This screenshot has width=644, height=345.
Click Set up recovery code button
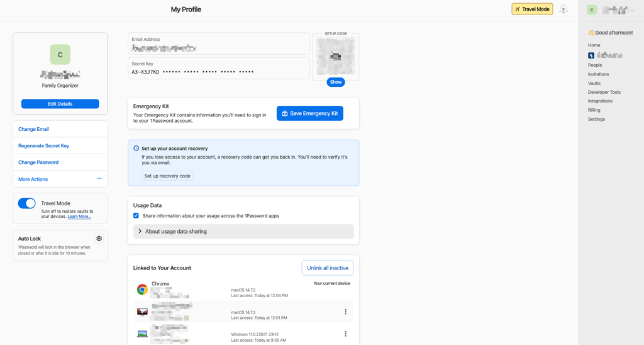pos(167,176)
